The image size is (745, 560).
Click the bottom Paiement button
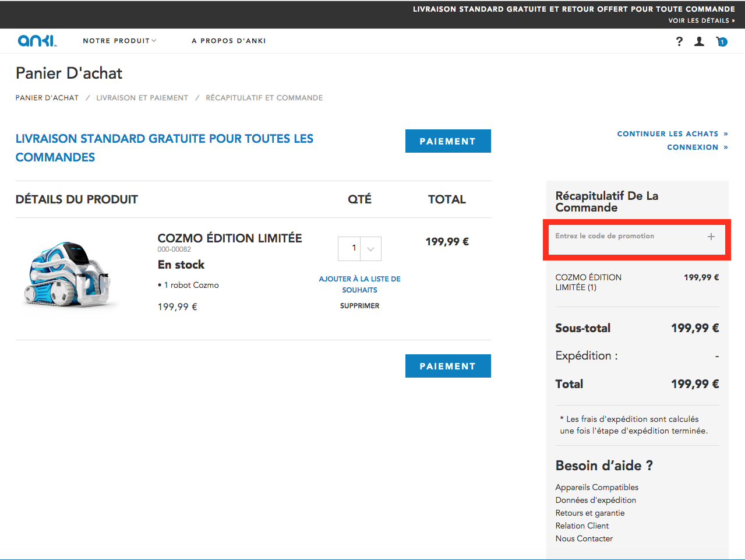pos(448,366)
